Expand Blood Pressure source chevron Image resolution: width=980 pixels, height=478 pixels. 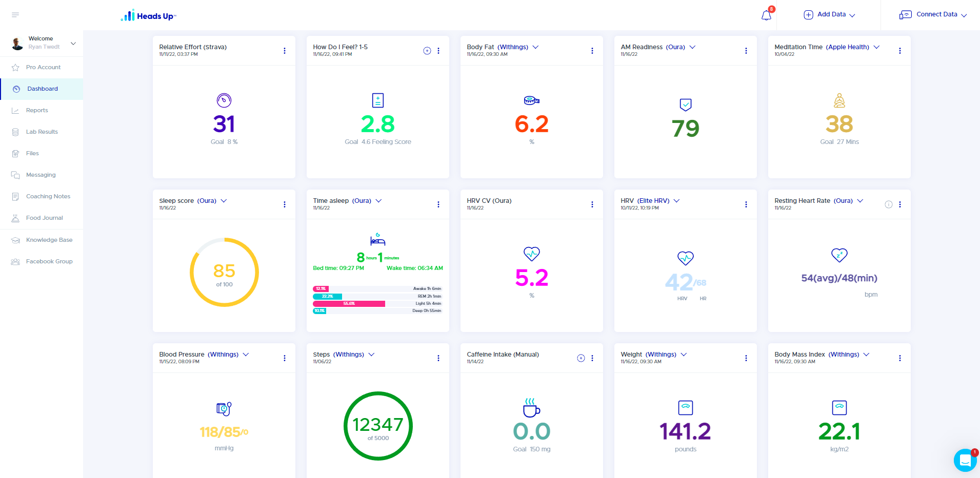(246, 355)
